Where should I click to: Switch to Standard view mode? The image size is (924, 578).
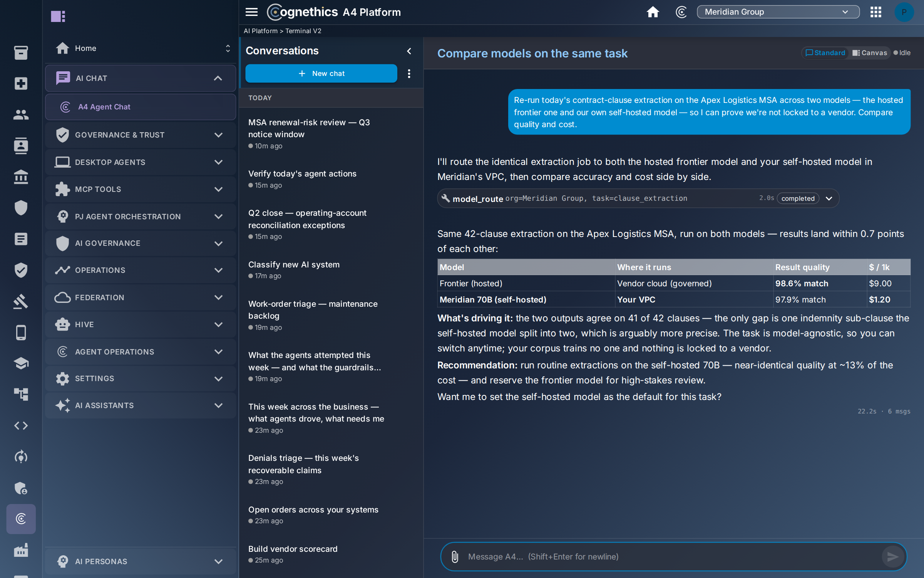pyautogui.click(x=825, y=53)
